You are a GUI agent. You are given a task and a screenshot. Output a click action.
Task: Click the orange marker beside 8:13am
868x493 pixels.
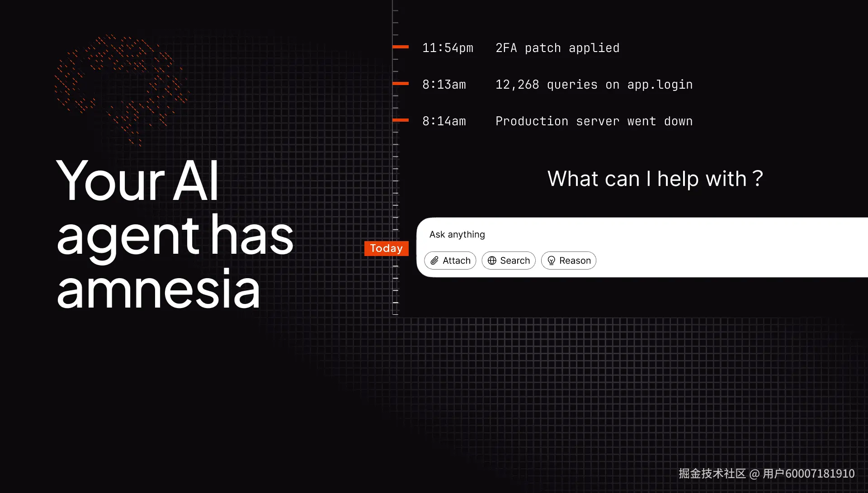(401, 83)
